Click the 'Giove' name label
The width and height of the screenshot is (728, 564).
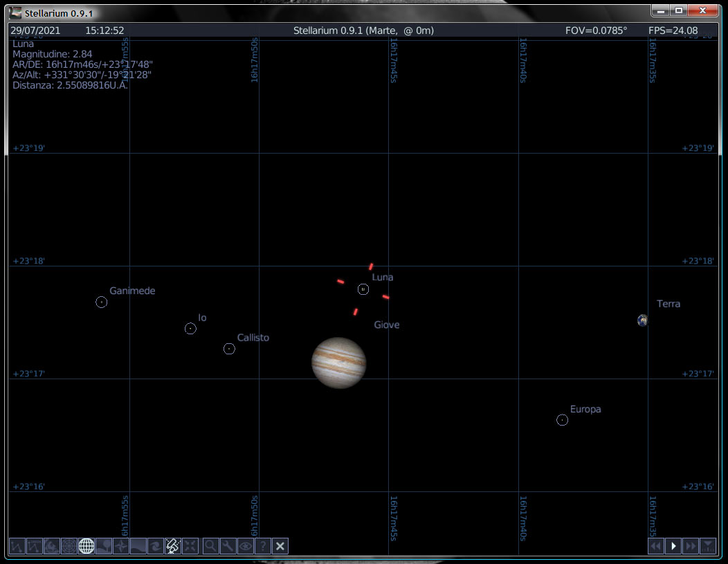tap(387, 325)
